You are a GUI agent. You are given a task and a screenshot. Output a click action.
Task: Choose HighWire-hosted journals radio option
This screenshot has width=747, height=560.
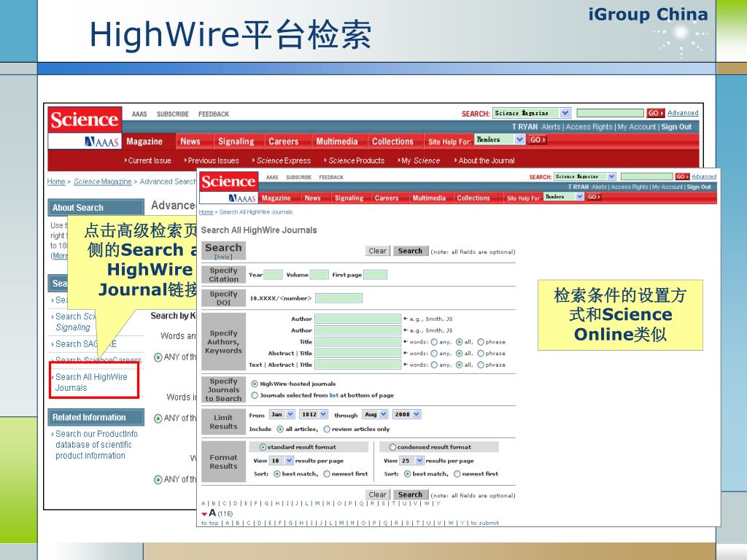pos(255,384)
